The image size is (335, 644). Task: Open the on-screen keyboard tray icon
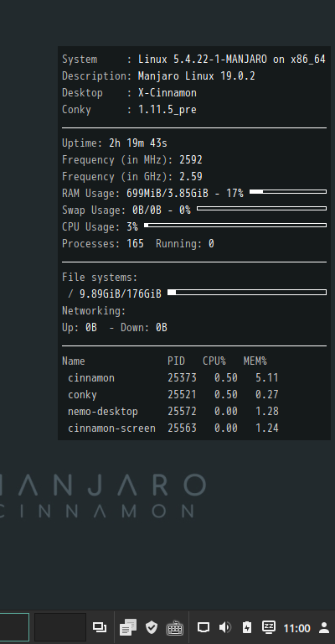175,627
